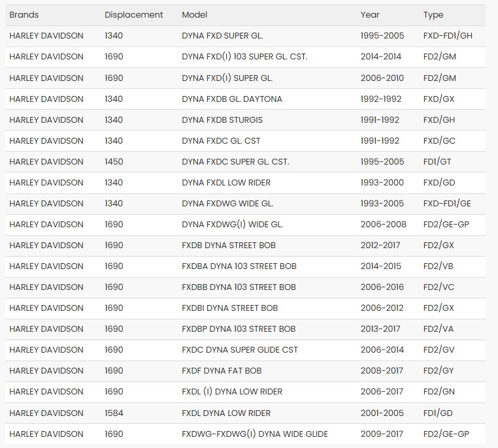This screenshot has height=448, width=498.
Task: Click the 1450 displacement value
Action: [114, 161]
